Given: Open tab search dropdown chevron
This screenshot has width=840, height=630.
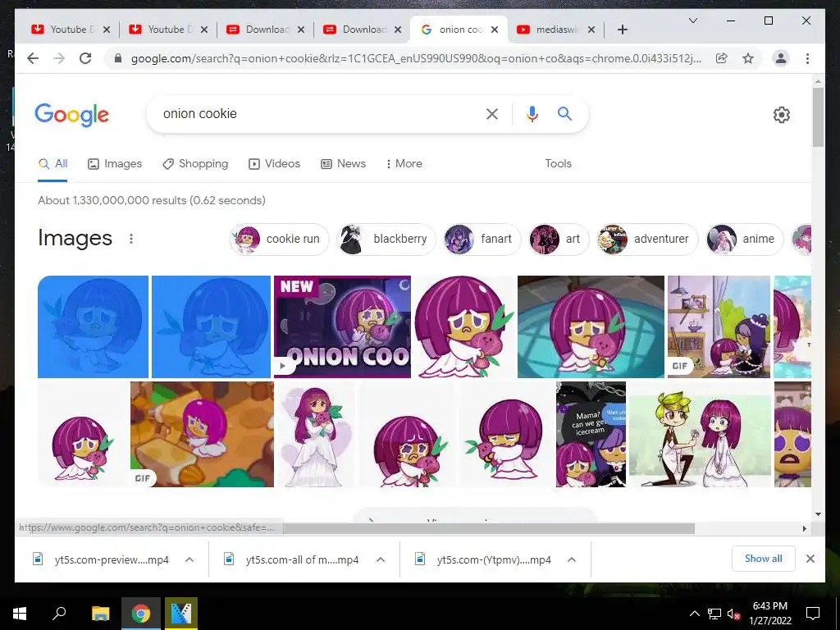Looking at the screenshot, I should click(x=692, y=21).
